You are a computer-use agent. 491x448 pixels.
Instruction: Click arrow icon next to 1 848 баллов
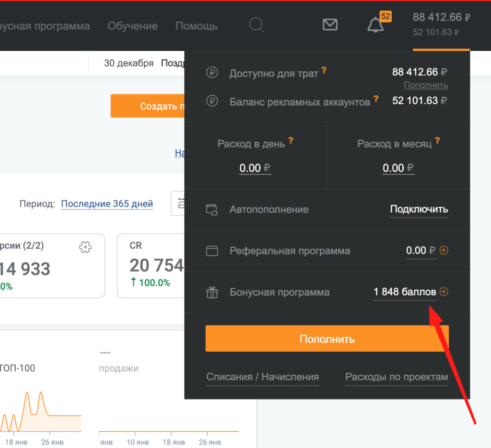pyautogui.click(x=444, y=291)
